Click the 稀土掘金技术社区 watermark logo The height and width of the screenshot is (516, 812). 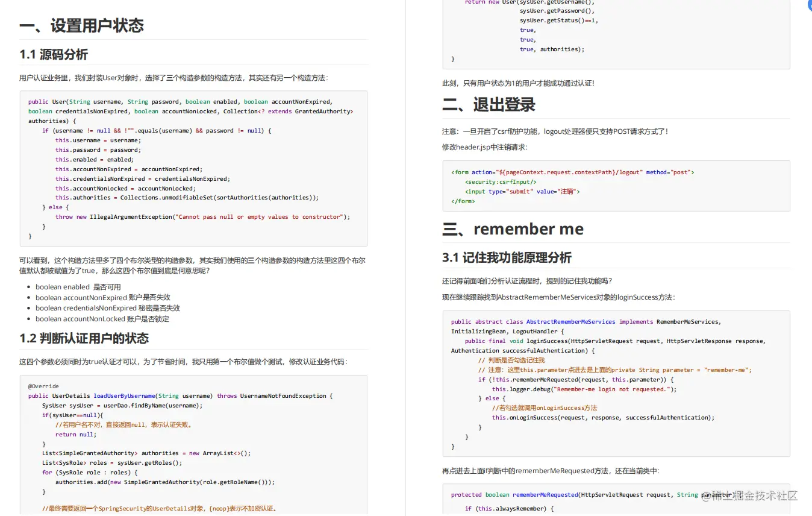(x=754, y=494)
